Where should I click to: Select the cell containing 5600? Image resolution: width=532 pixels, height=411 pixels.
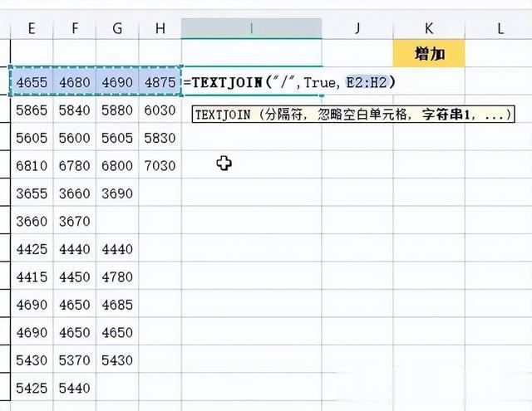click(75, 138)
